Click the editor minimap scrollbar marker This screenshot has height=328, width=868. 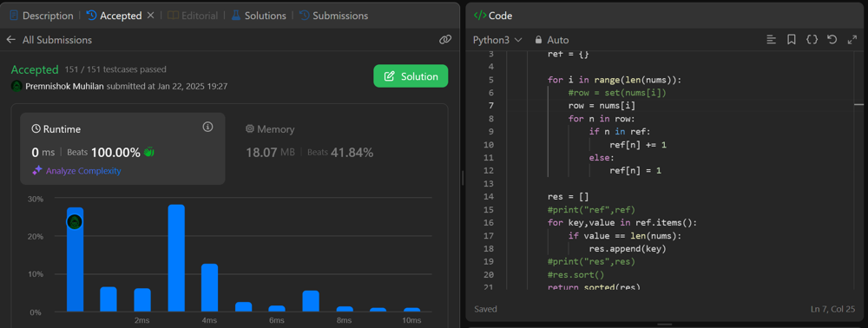[858, 103]
